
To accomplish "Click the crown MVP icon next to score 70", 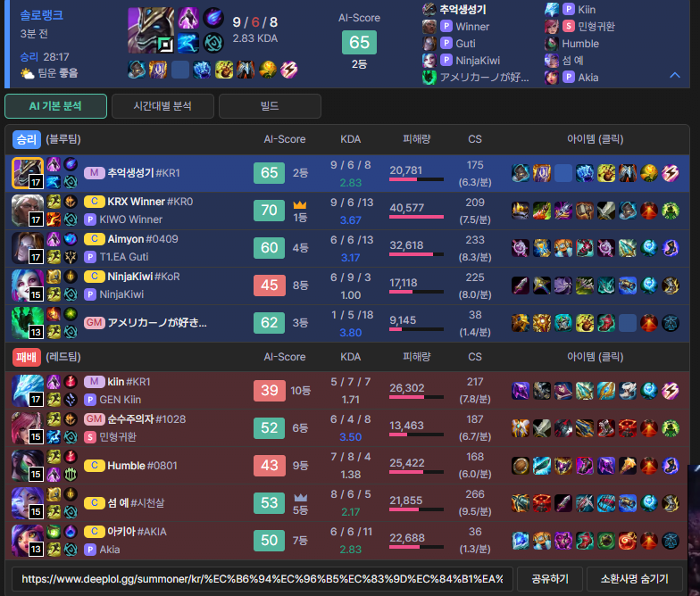I will [300, 205].
